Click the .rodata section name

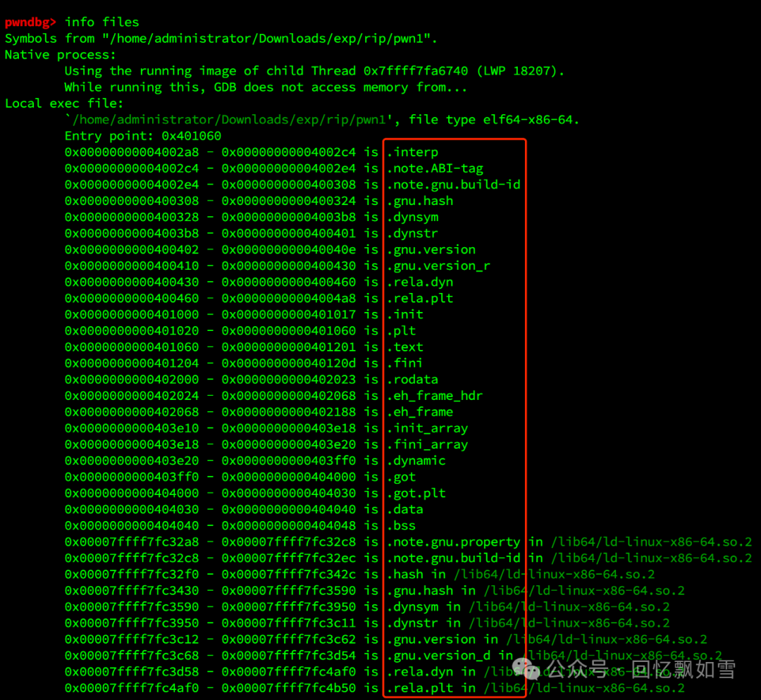point(412,380)
